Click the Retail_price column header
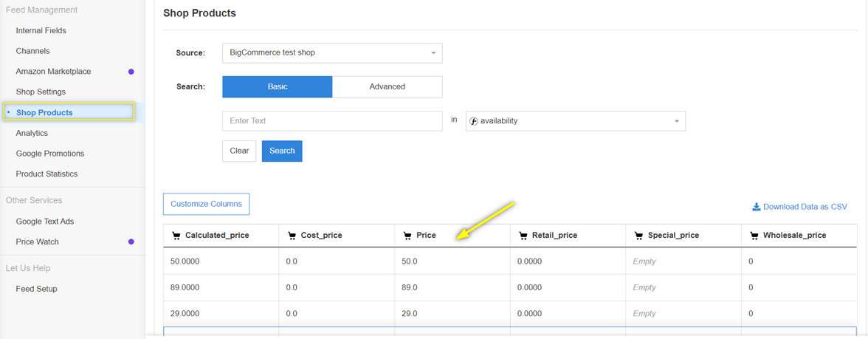The width and height of the screenshot is (868, 339). pyautogui.click(x=568, y=236)
